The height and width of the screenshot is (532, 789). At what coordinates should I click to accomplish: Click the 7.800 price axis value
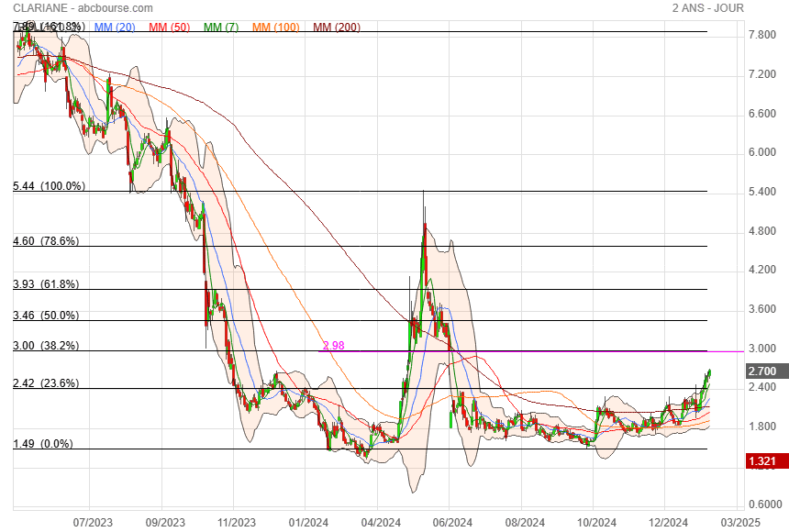[x=761, y=35]
